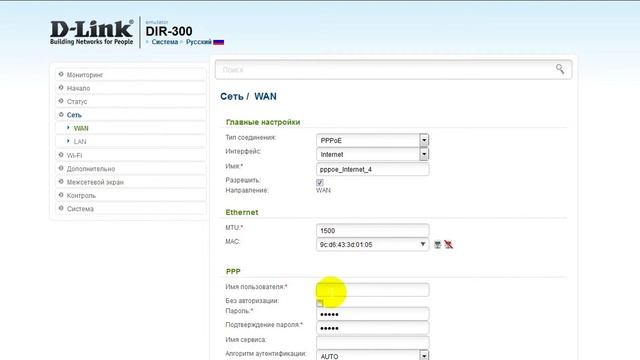Open the Система menu in header
640x360 pixels.
click(x=164, y=42)
